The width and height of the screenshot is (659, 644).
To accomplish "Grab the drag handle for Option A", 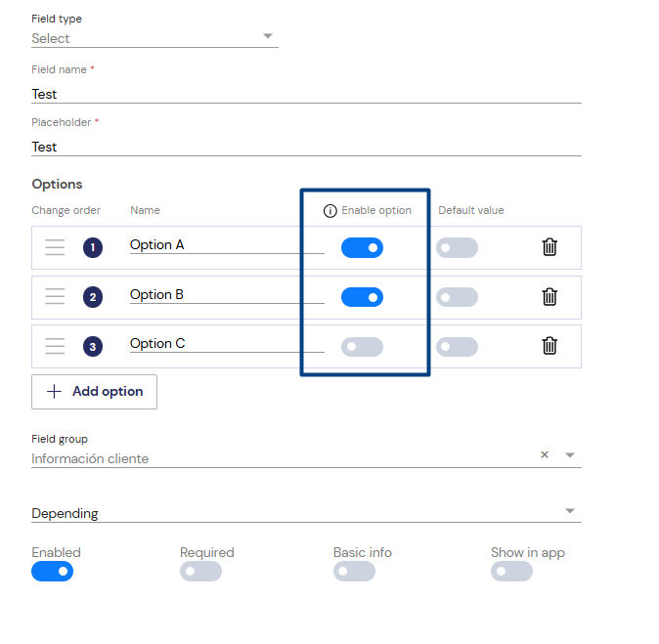I will coord(55,247).
